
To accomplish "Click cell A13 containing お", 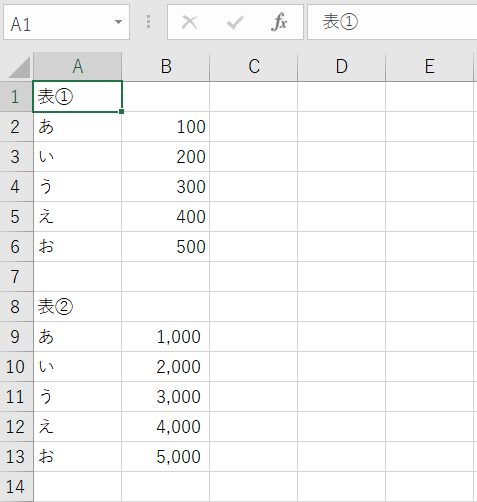I will 78,457.
